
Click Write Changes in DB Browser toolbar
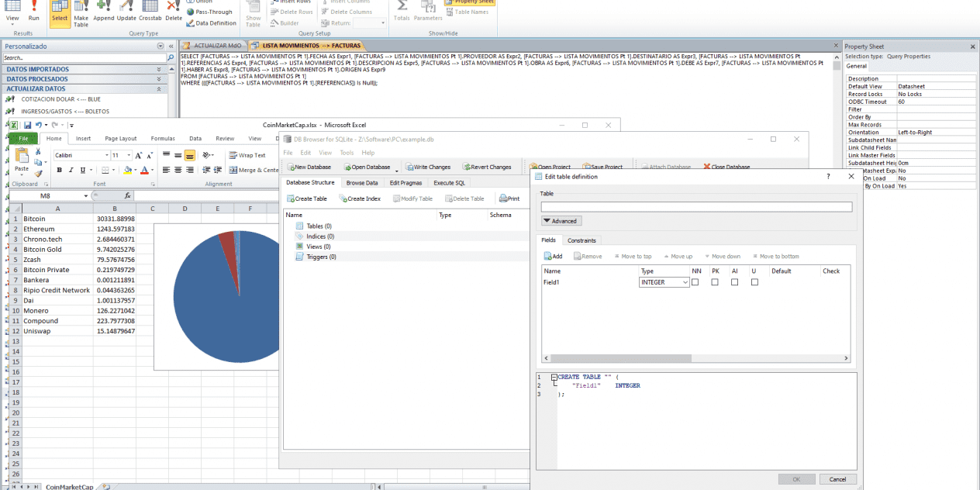point(427,167)
